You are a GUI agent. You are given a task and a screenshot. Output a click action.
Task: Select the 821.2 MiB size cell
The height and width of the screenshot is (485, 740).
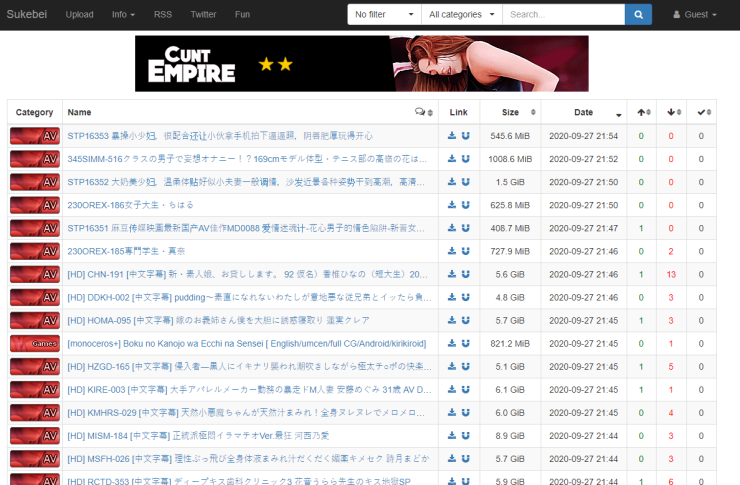click(x=510, y=343)
